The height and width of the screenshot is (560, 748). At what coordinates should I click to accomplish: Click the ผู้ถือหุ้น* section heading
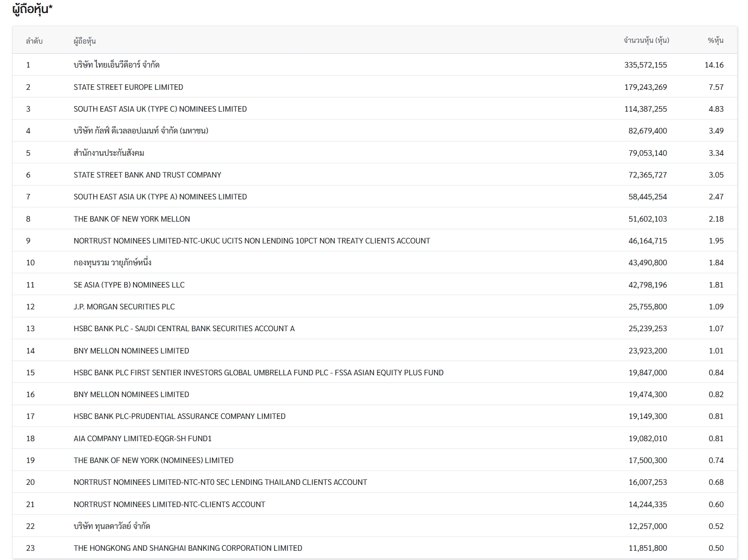pyautogui.click(x=33, y=9)
